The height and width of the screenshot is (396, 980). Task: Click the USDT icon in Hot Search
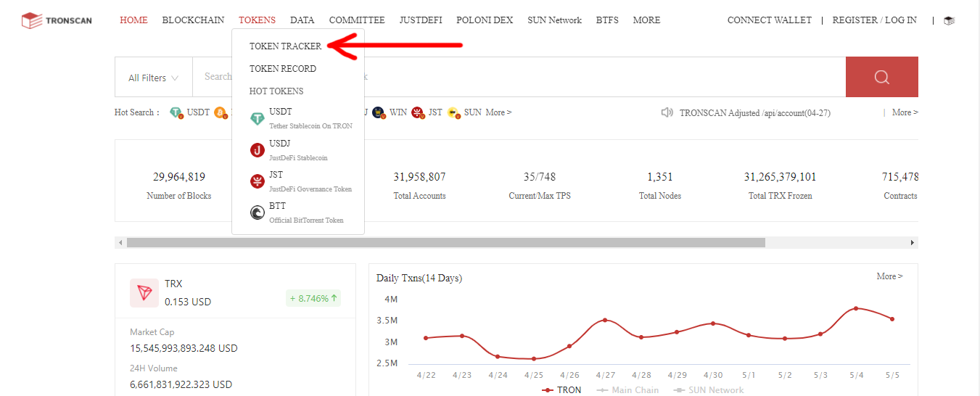pos(176,113)
